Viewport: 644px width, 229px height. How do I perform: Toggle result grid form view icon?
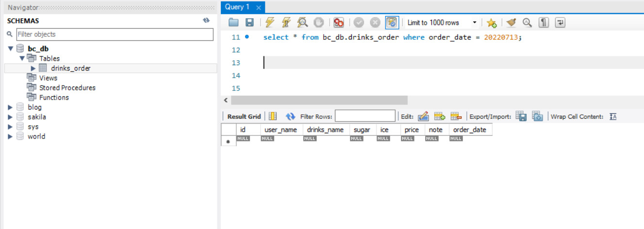tap(273, 116)
